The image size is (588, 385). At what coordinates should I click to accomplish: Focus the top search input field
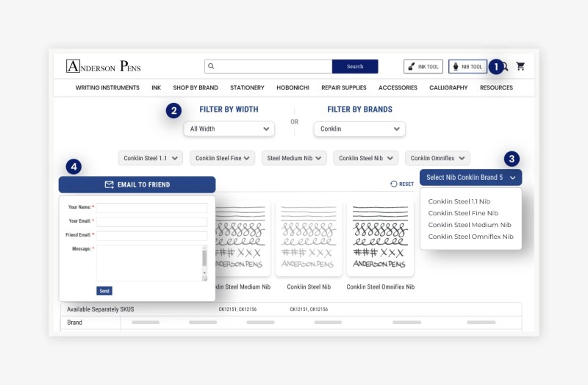pos(268,66)
